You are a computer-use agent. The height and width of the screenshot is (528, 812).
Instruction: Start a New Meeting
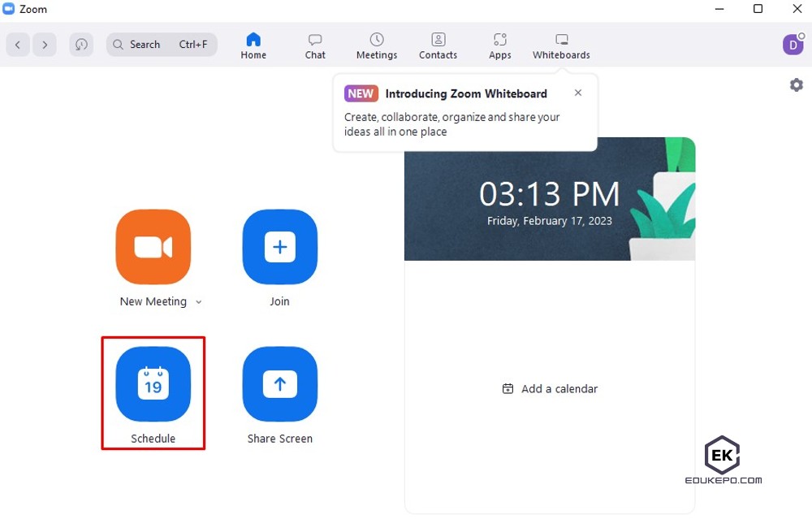(x=153, y=247)
